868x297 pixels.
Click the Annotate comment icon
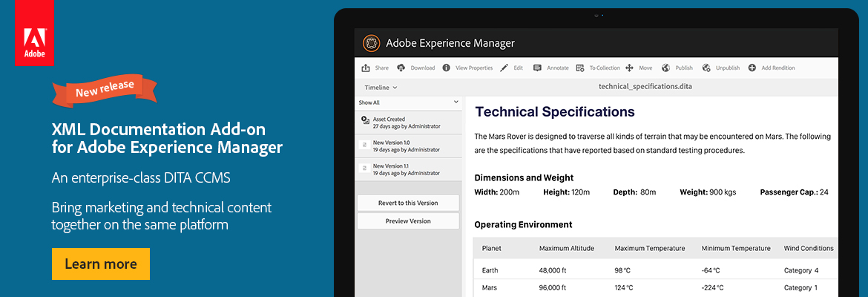(x=537, y=68)
